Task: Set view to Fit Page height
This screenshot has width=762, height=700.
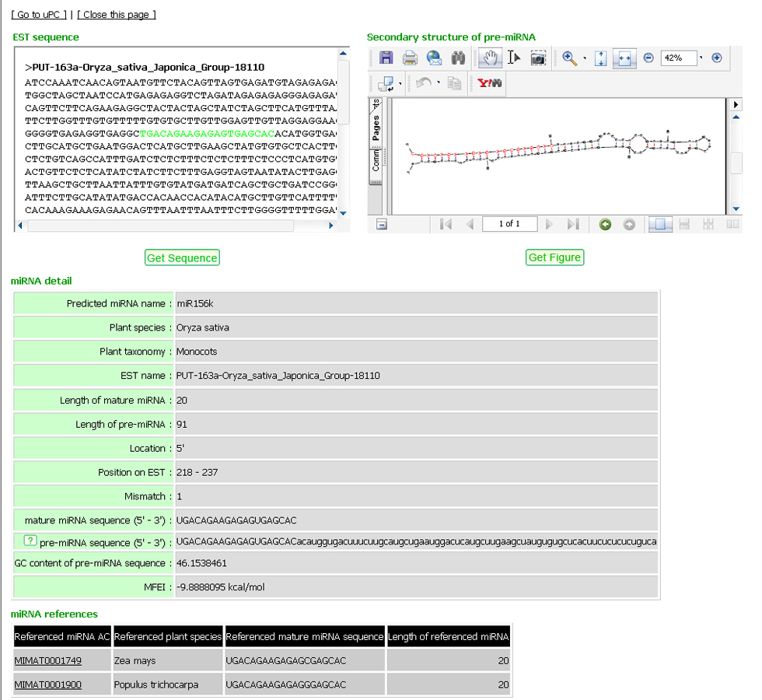Action: 600,58
